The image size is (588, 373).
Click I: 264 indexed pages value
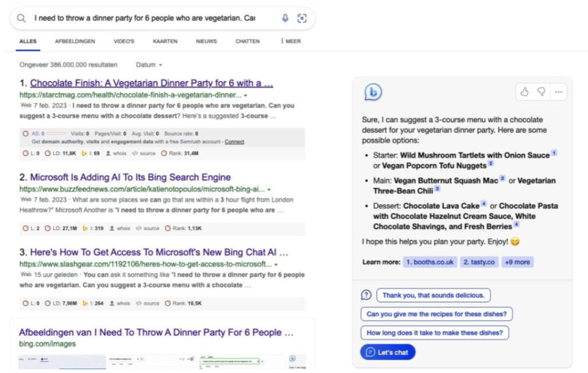tap(92, 303)
